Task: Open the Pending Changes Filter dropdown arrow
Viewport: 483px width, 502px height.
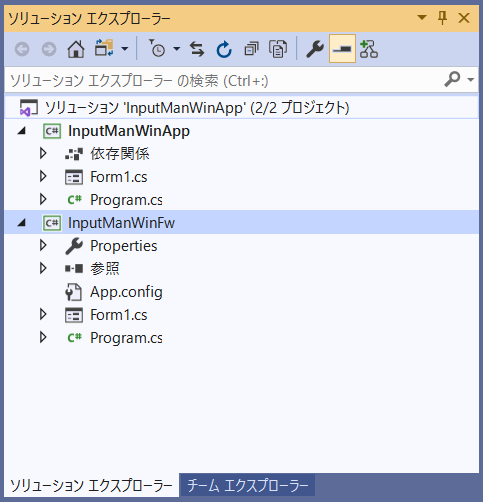Action: pyautogui.click(x=177, y=49)
